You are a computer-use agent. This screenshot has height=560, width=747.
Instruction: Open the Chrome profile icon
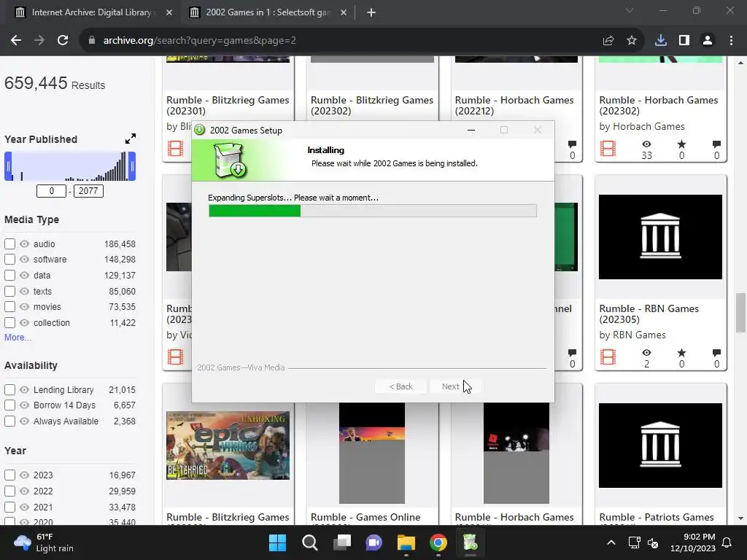point(708,41)
